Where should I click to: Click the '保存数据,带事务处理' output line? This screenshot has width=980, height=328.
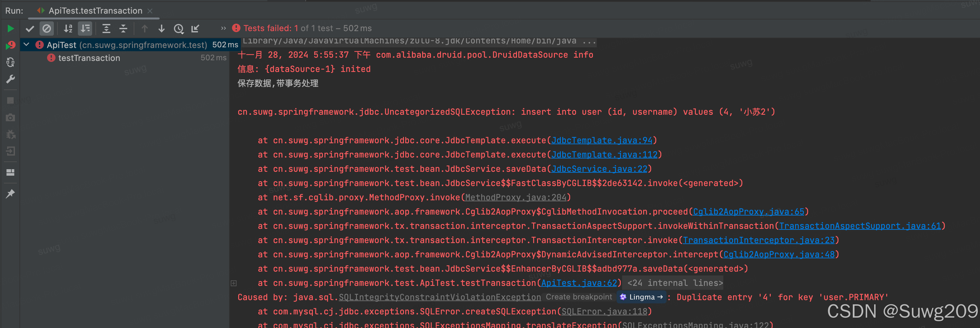point(278,84)
